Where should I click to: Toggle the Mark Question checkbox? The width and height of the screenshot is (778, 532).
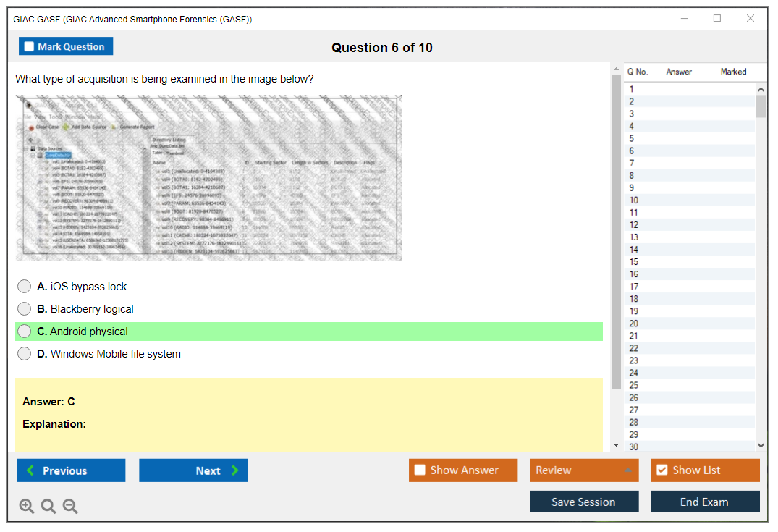coord(30,47)
